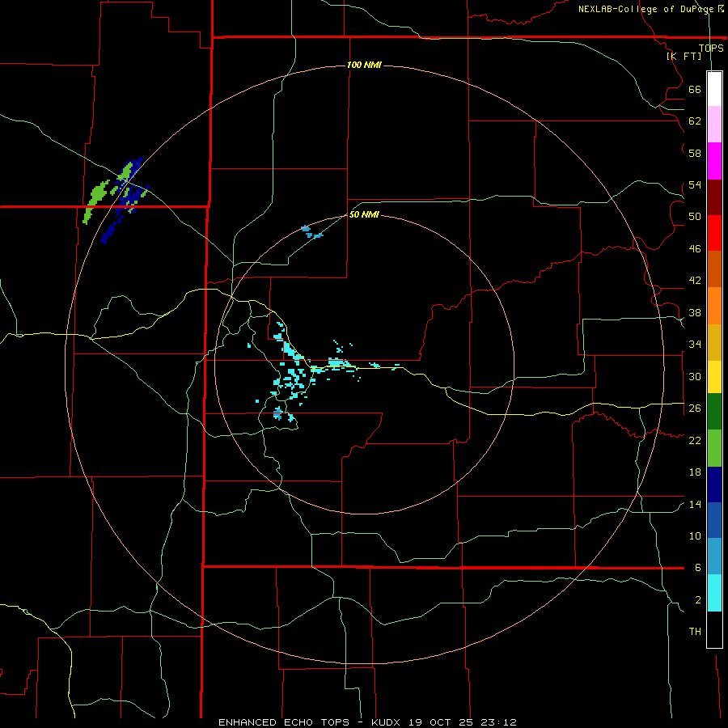Click legend value 58
Viewport: 728px width, 728px height.
point(695,153)
